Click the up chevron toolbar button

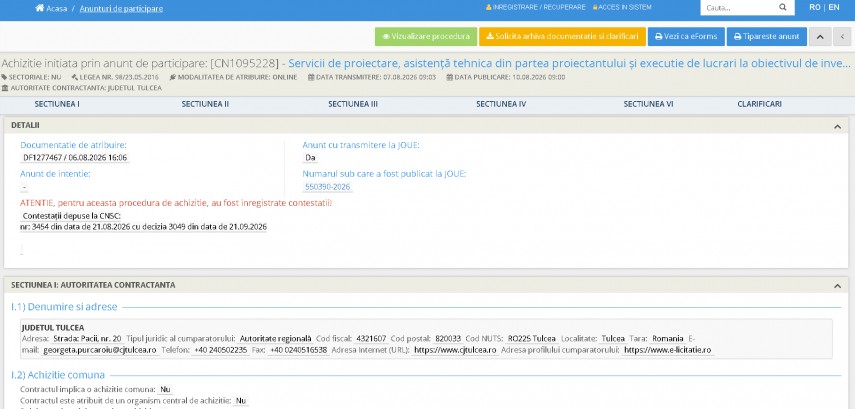(x=820, y=37)
